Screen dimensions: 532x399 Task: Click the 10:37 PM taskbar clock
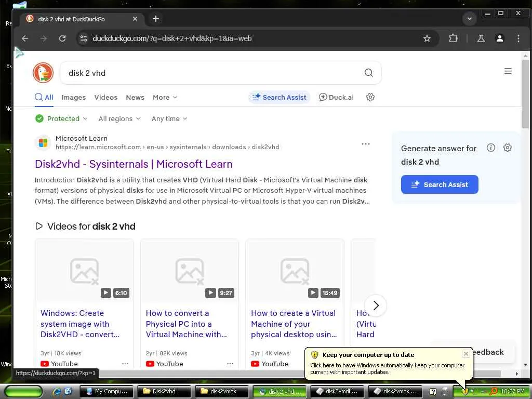[x=513, y=391]
